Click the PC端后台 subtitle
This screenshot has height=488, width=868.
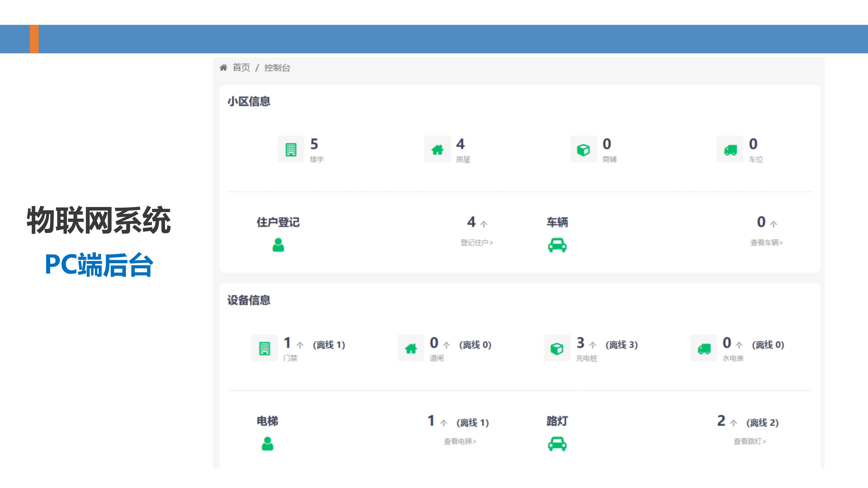click(x=99, y=265)
